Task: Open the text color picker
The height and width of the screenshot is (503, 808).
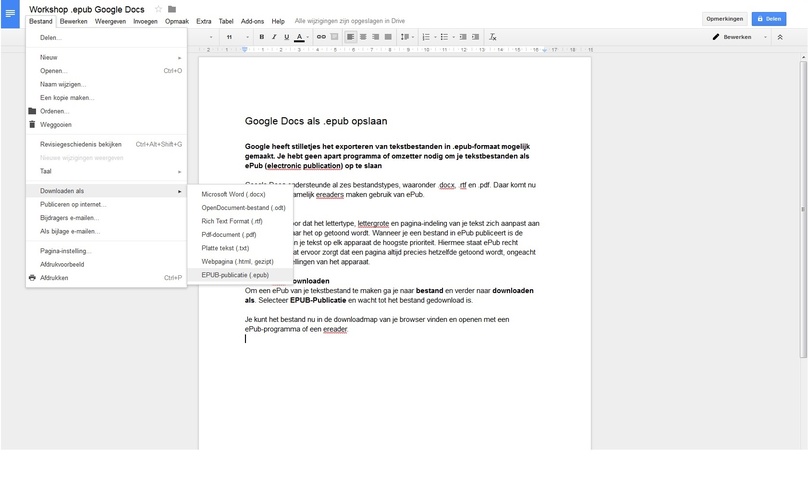Action: (301, 37)
